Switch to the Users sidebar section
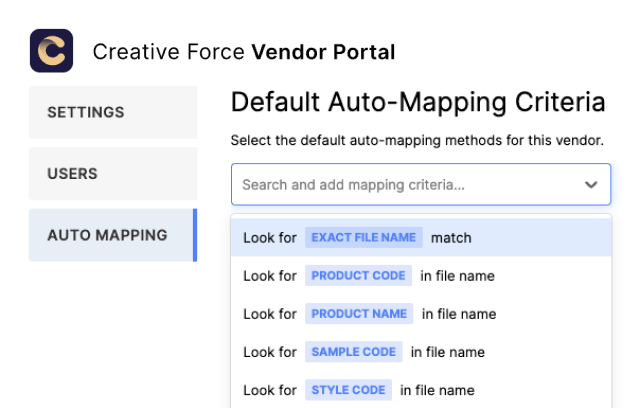 click(113, 174)
